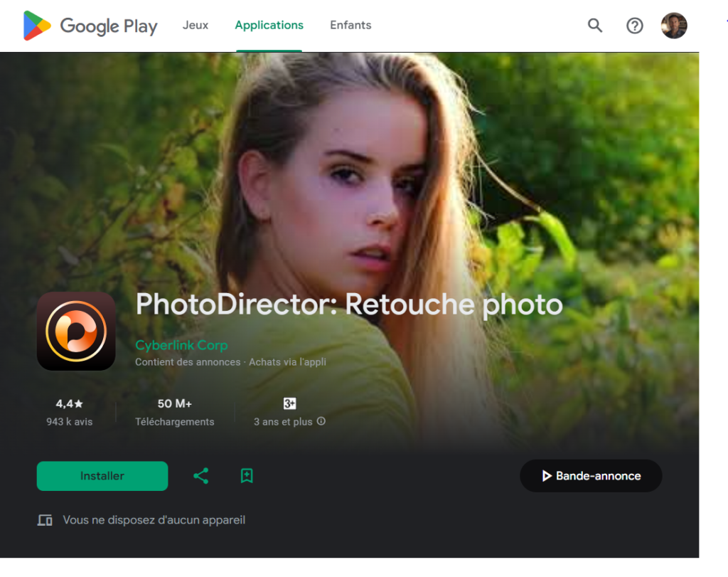This screenshot has height=577, width=728.
Task: Open the search magnifier icon
Action: 595,25
